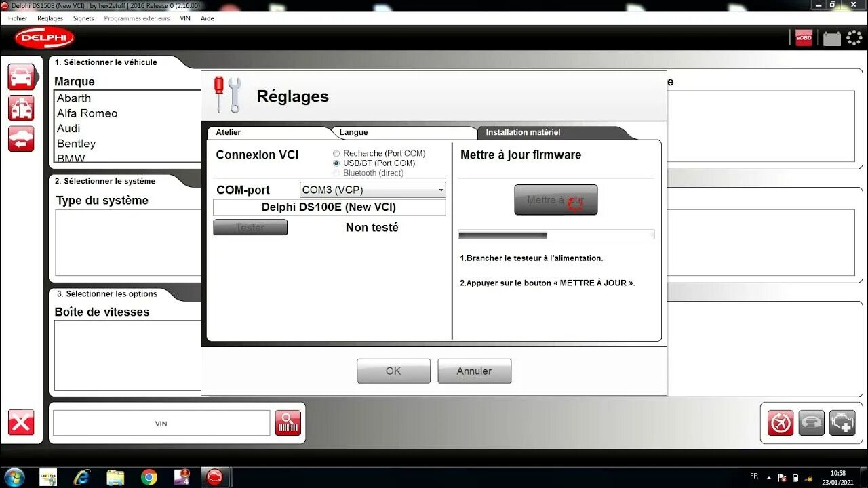Click the power battery tray icon
868x488 pixels.
click(x=795, y=477)
